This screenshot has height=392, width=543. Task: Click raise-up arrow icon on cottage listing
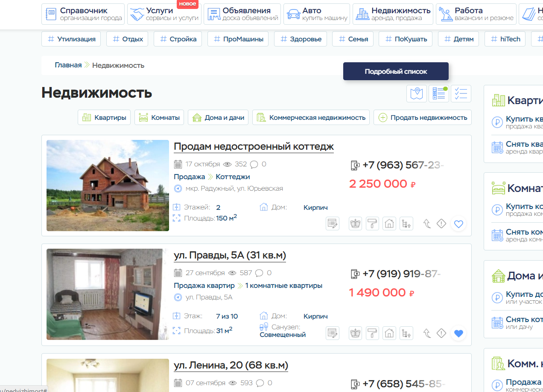(x=426, y=223)
